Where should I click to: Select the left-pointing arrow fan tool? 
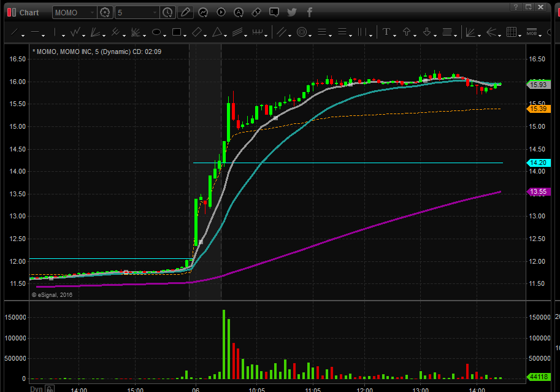(x=491, y=32)
